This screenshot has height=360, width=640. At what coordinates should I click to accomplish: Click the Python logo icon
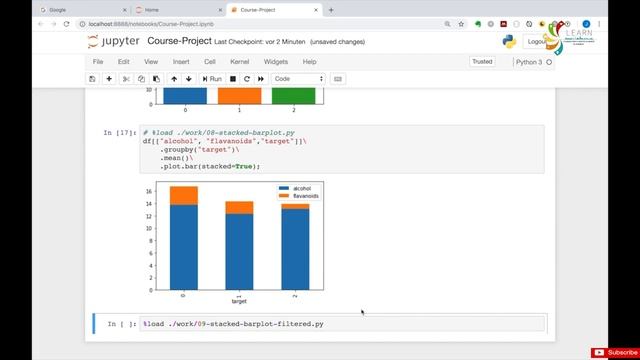(509, 41)
